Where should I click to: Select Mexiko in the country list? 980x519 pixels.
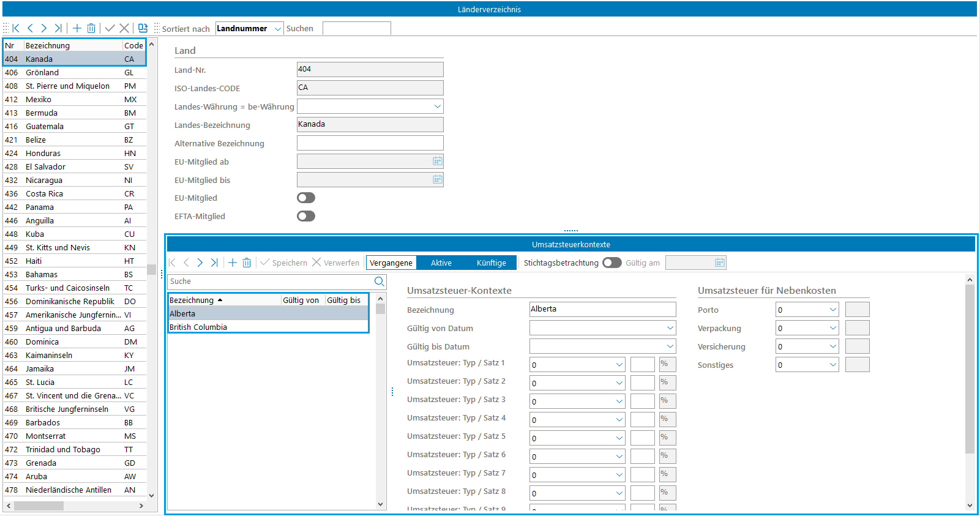point(39,99)
